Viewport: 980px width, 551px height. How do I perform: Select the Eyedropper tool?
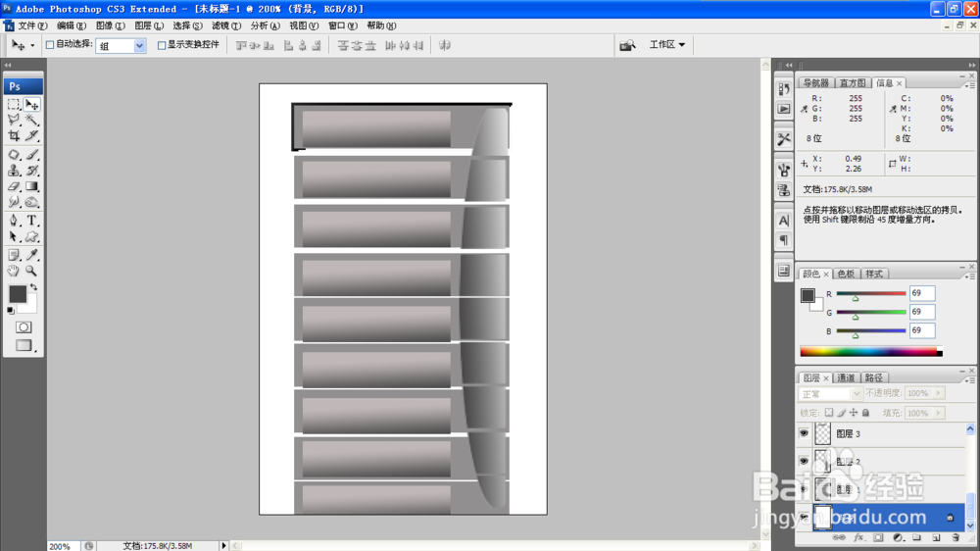click(x=32, y=255)
